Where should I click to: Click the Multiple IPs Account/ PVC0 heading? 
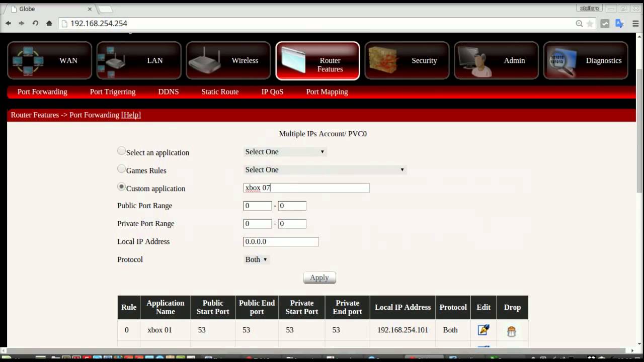click(323, 134)
